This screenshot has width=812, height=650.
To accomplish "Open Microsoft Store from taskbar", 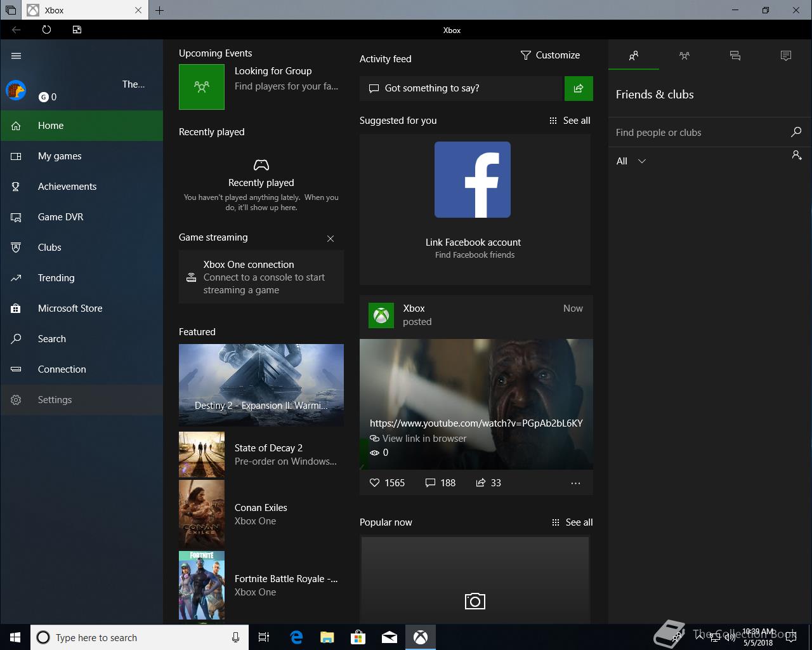I will (x=358, y=637).
